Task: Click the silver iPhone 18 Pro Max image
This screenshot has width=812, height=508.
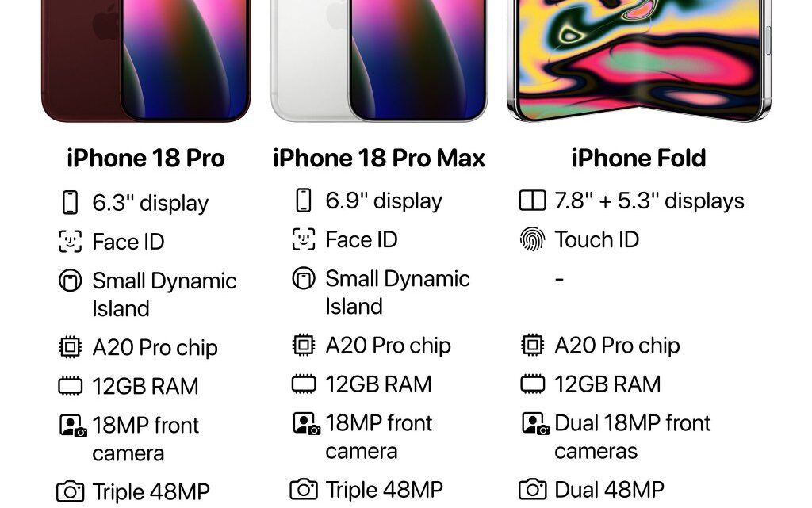Action: coord(378,60)
